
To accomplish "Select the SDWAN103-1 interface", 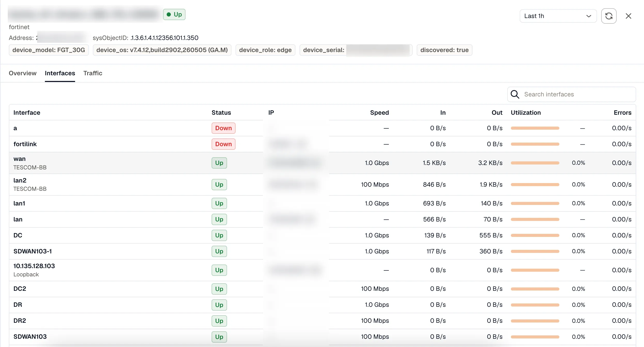I will [x=33, y=251].
